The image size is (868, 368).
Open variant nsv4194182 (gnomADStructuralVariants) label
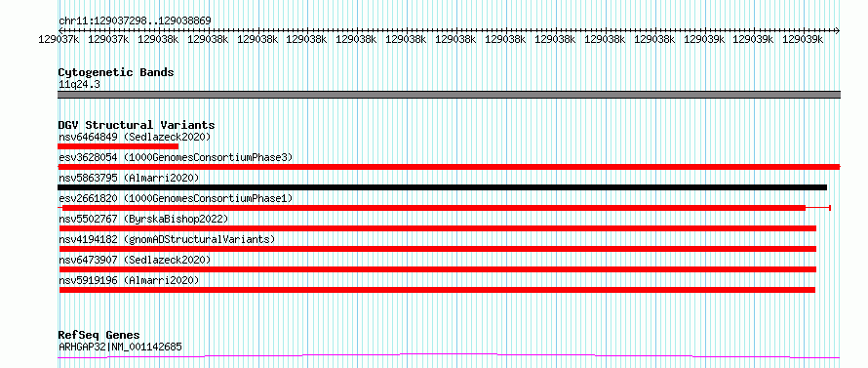click(167, 239)
